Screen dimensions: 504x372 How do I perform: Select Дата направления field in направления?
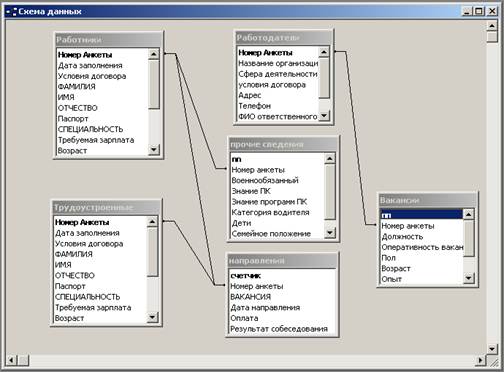click(x=265, y=308)
